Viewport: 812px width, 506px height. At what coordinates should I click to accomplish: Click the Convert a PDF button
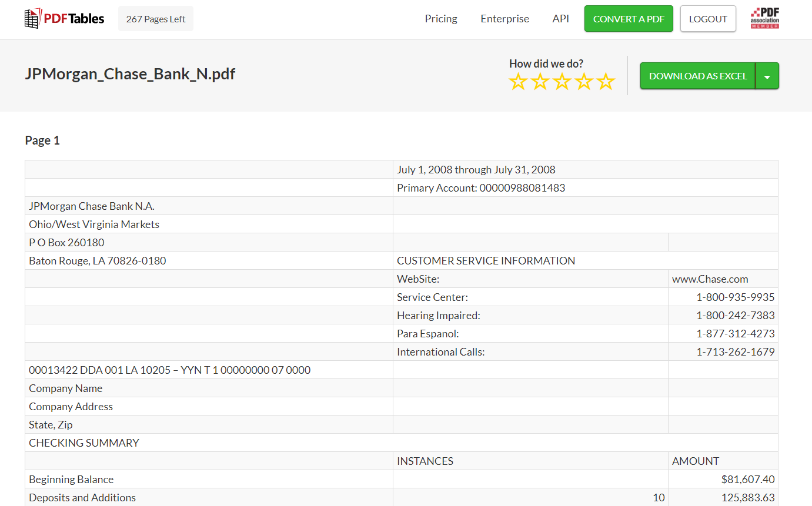[629, 19]
